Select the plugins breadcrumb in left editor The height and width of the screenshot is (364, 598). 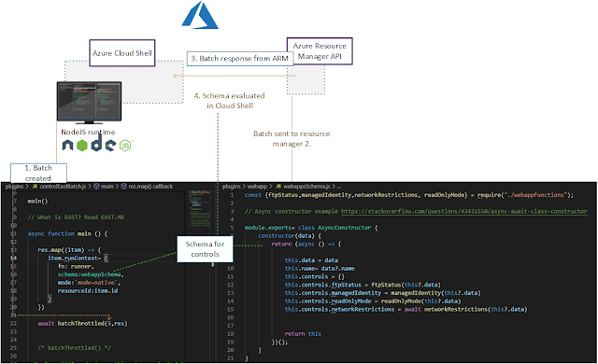tap(14, 186)
